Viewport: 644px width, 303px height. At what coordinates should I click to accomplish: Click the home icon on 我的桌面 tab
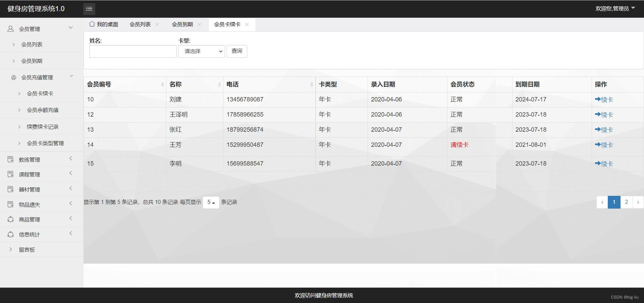click(92, 24)
